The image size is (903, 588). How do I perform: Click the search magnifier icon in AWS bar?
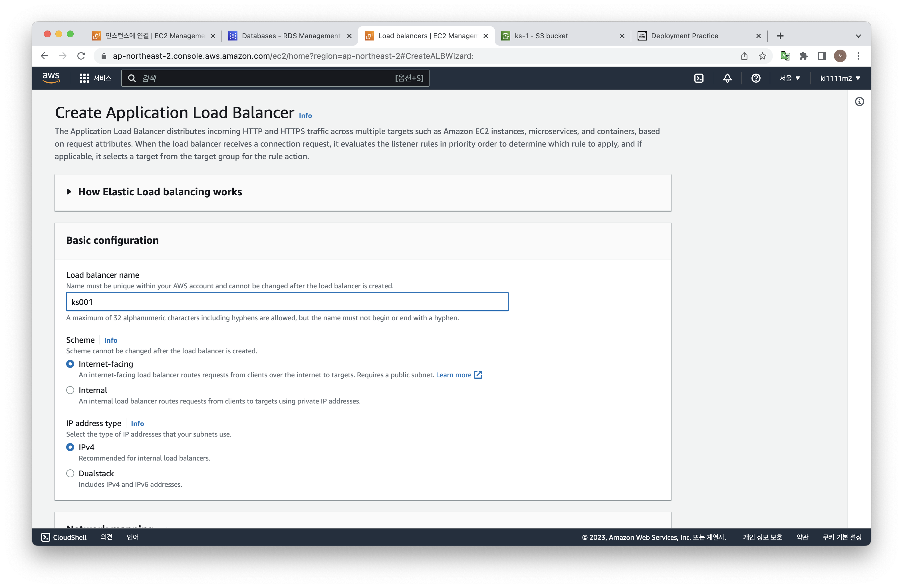(x=132, y=78)
